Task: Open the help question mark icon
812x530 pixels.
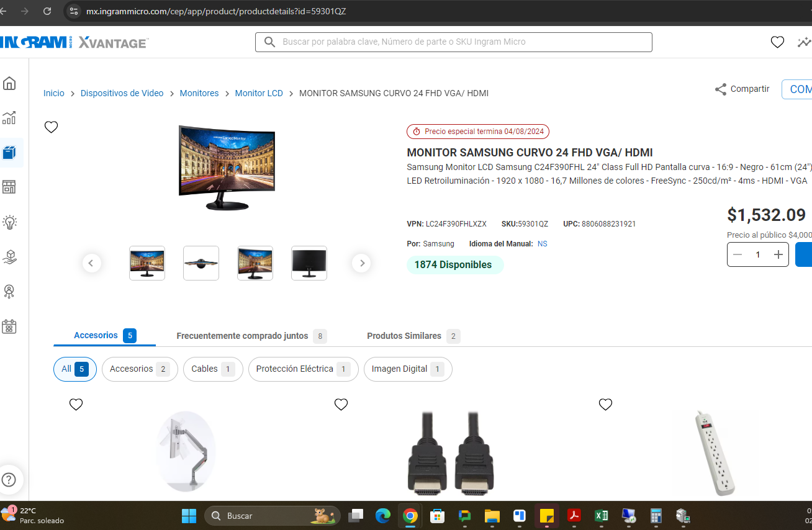Action: point(9,480)
